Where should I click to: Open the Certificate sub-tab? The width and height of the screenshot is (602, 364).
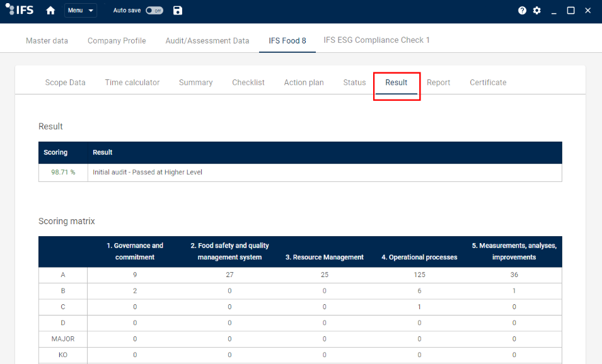pyautogui.click(x=488, y=82)
